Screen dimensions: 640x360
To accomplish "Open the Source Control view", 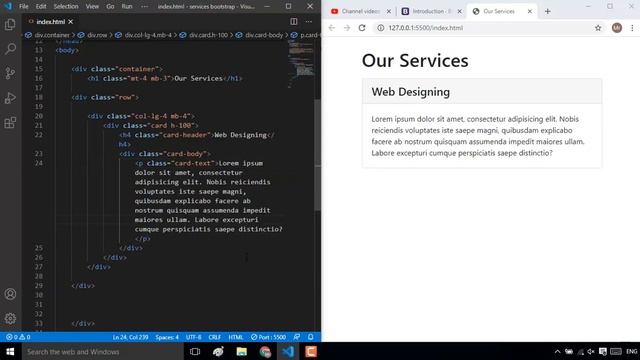I will click(10, 73).
